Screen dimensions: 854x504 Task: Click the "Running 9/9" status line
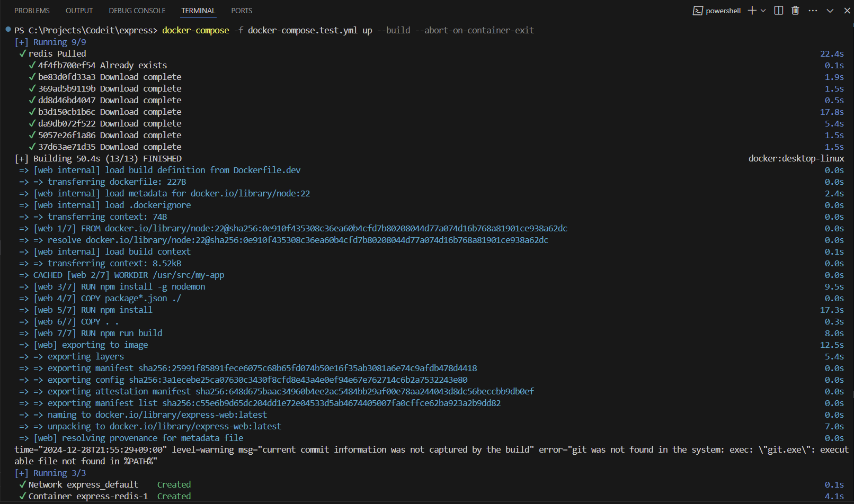pos(50,42)
